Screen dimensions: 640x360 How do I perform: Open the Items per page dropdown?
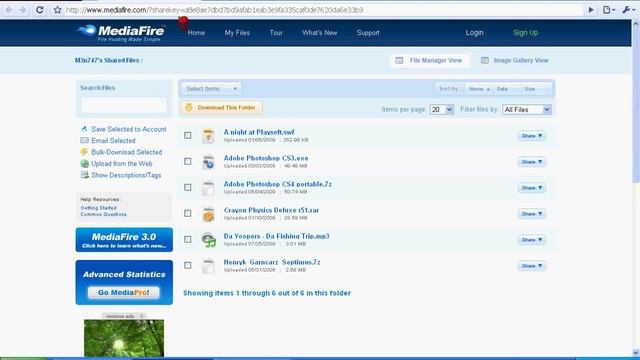(x=441, y=109)
